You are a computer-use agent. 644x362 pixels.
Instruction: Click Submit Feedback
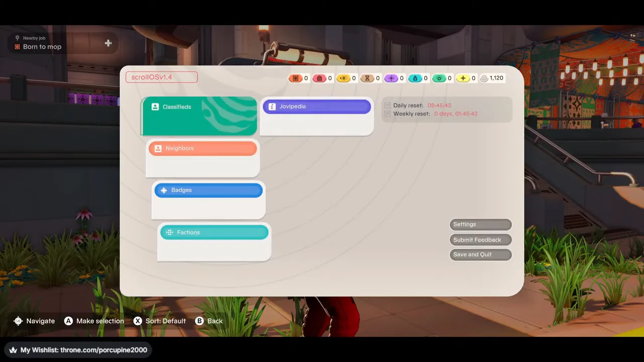(480, 240)
